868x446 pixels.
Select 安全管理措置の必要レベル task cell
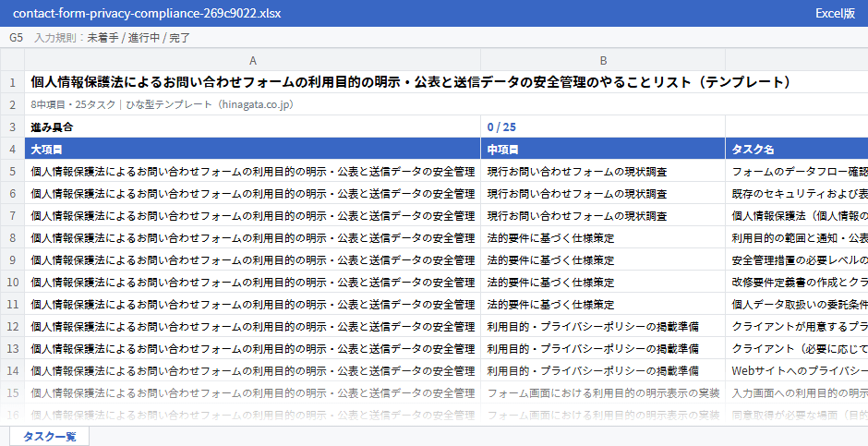797,259
